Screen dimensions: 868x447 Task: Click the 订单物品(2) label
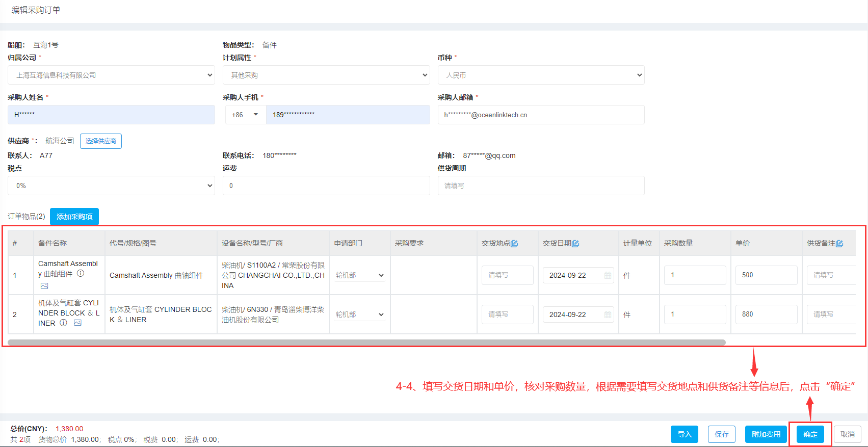[x=27, y=217]
